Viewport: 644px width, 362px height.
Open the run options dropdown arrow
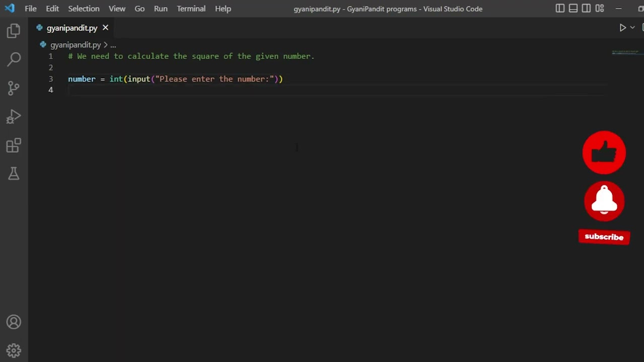click(x=632, y=28)
